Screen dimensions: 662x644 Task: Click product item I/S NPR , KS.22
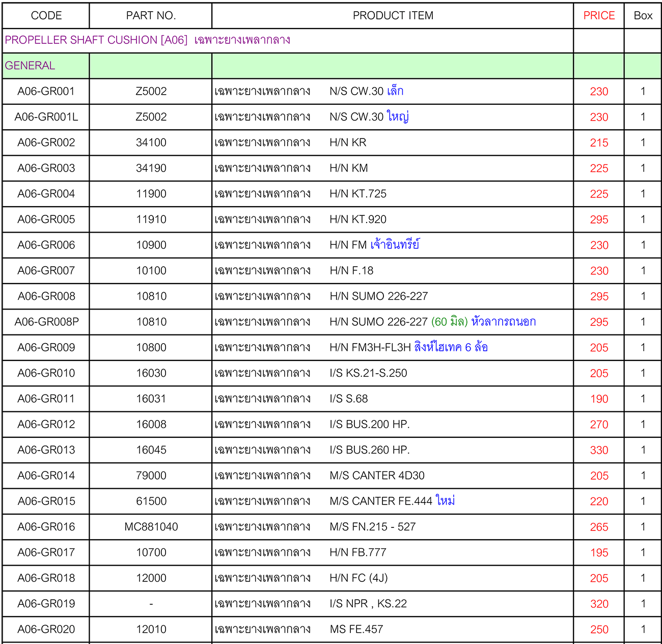368,604
